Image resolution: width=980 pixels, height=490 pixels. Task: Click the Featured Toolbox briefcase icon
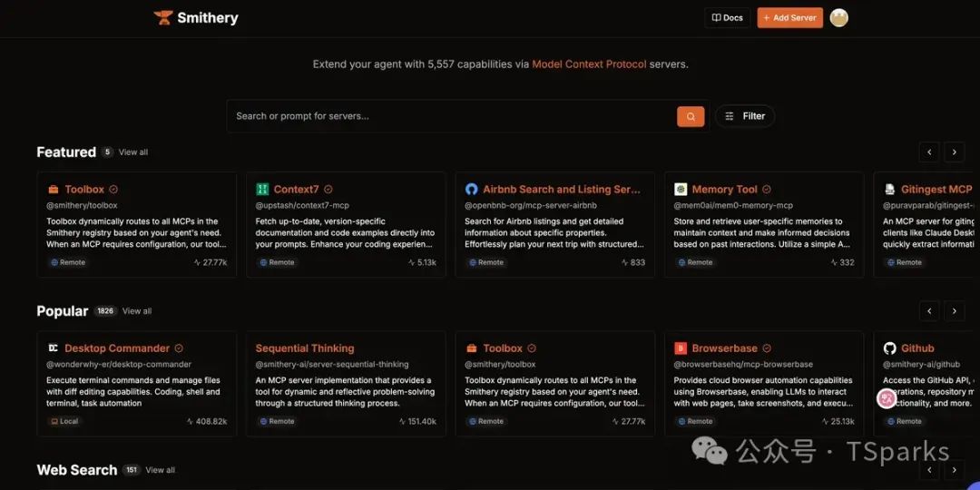click(54, 190)
